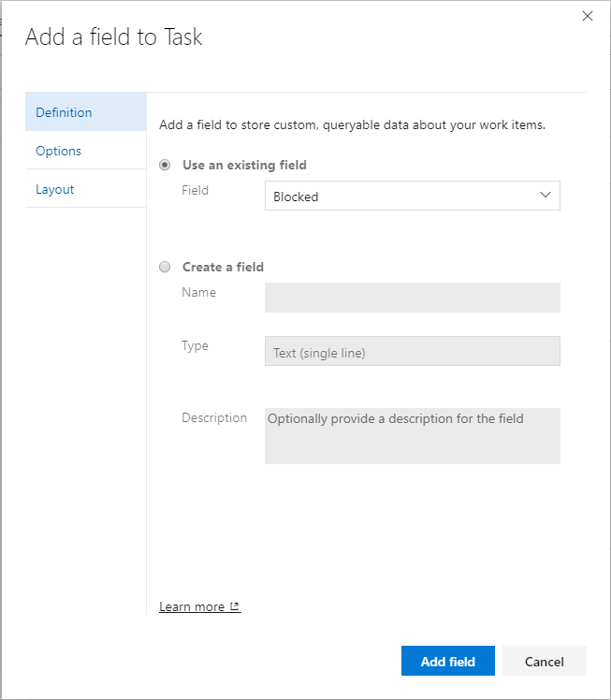Switch to the Options tab

coord(58,151)
